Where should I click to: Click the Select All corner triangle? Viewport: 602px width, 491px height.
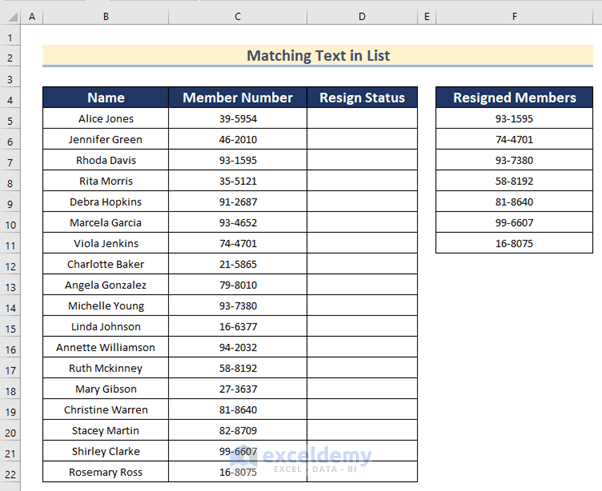point(12,17)
